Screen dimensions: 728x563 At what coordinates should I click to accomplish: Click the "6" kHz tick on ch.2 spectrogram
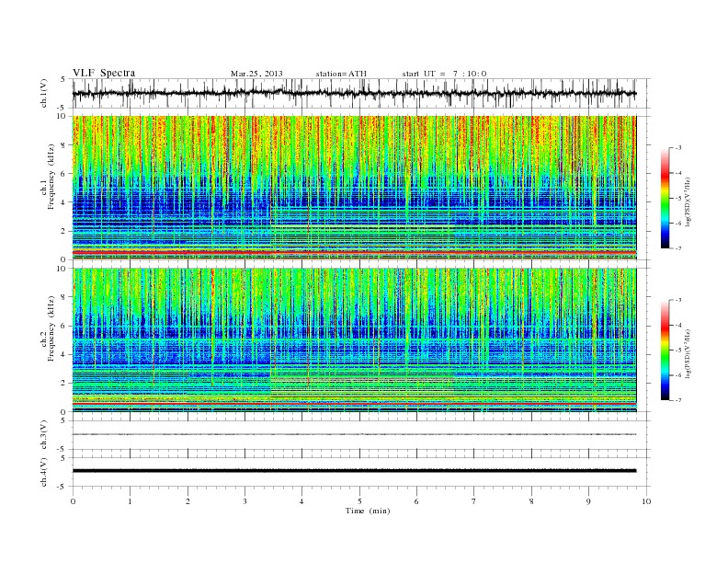pyautogui.click(x=64, y=326)
